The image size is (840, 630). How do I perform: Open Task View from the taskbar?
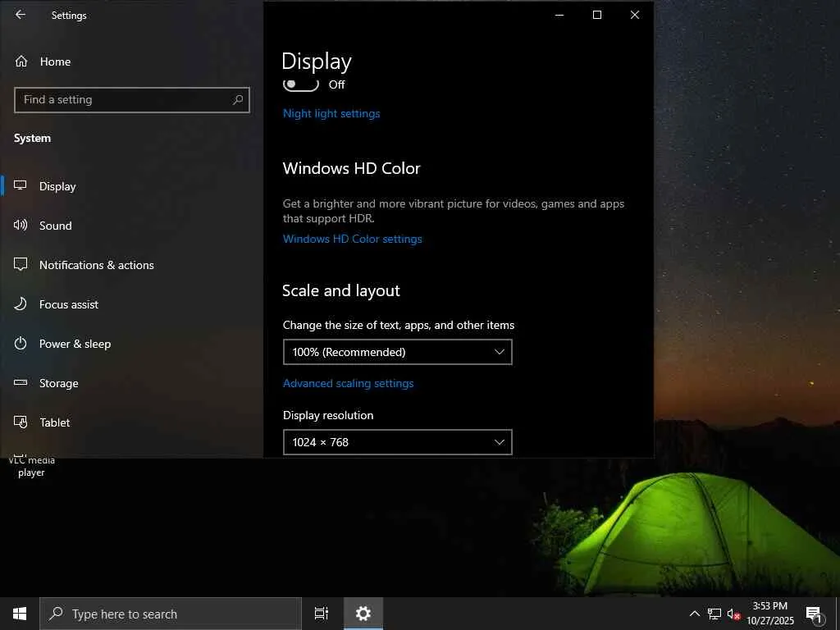(322, 614)
